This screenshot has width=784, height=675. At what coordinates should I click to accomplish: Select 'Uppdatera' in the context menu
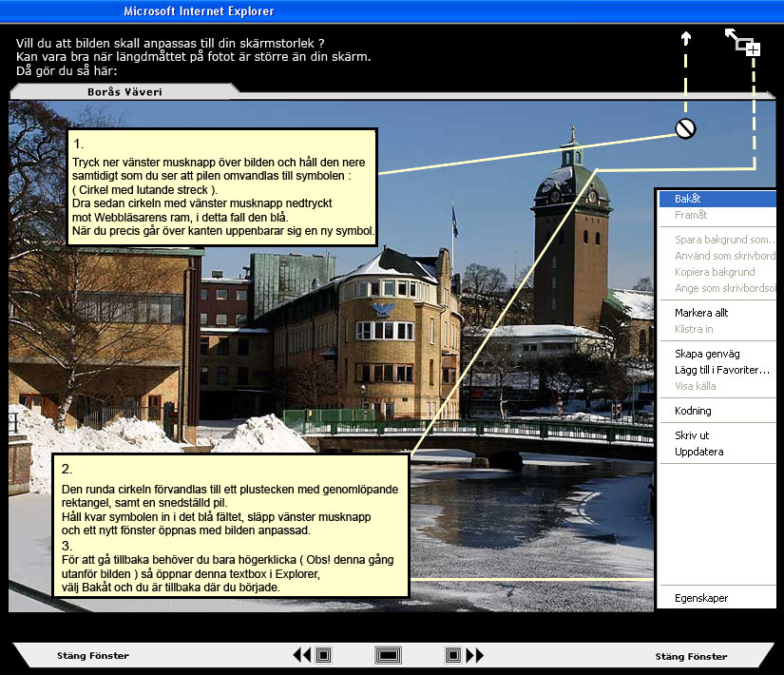click(717, 452)
